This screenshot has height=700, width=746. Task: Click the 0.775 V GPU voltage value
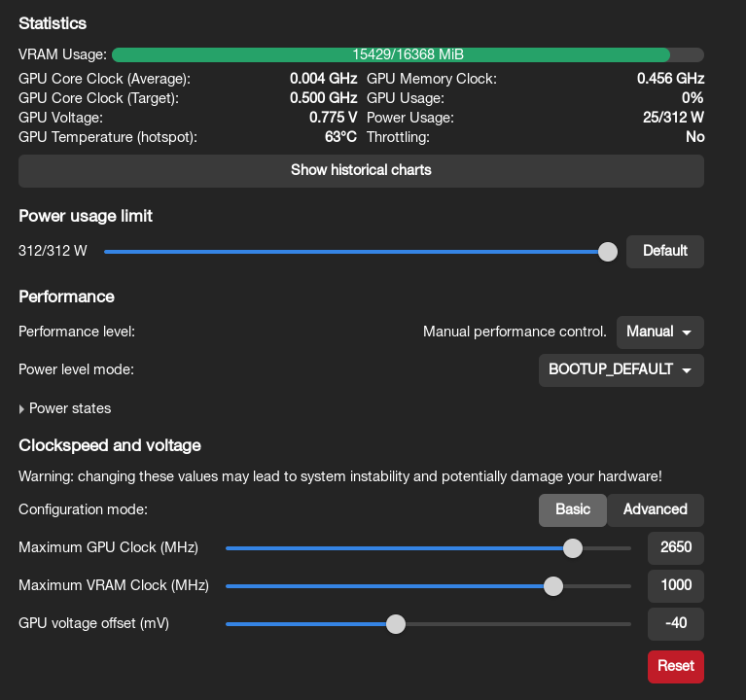(x=333, y=118)
